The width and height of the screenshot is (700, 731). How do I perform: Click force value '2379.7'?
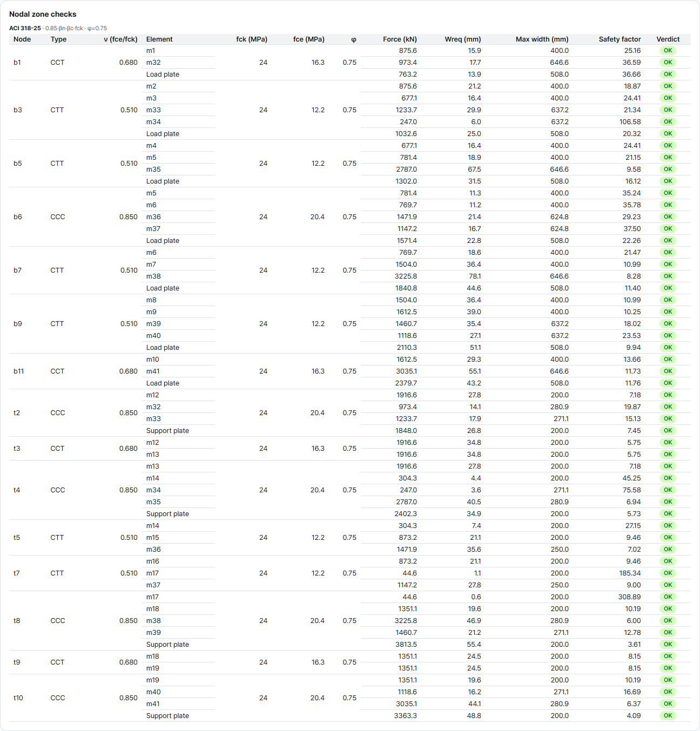[406, 383]
